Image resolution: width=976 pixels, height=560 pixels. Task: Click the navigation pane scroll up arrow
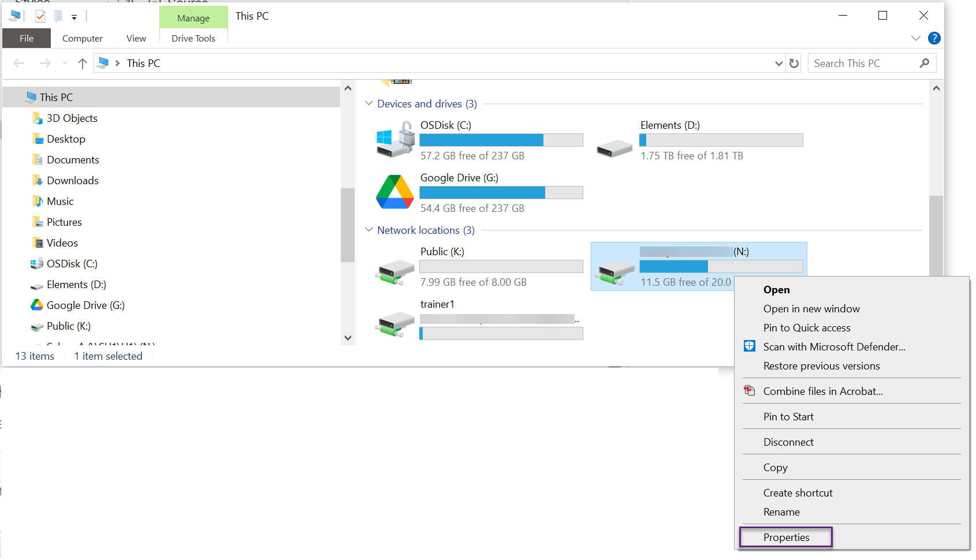[348, 88]
